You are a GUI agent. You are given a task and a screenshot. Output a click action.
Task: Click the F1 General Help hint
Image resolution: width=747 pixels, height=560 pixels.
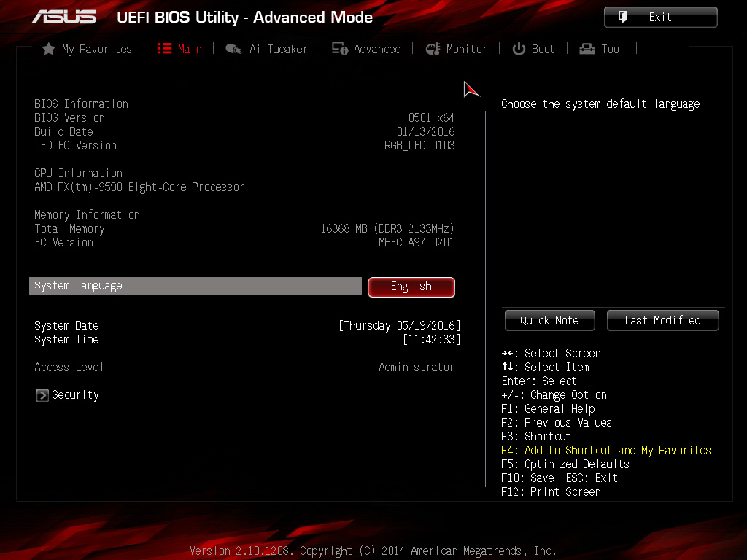(x=548, y=409)
